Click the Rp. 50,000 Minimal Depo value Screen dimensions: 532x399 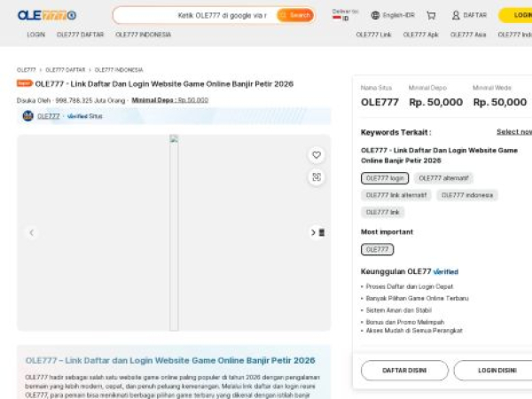click(436, 102)
